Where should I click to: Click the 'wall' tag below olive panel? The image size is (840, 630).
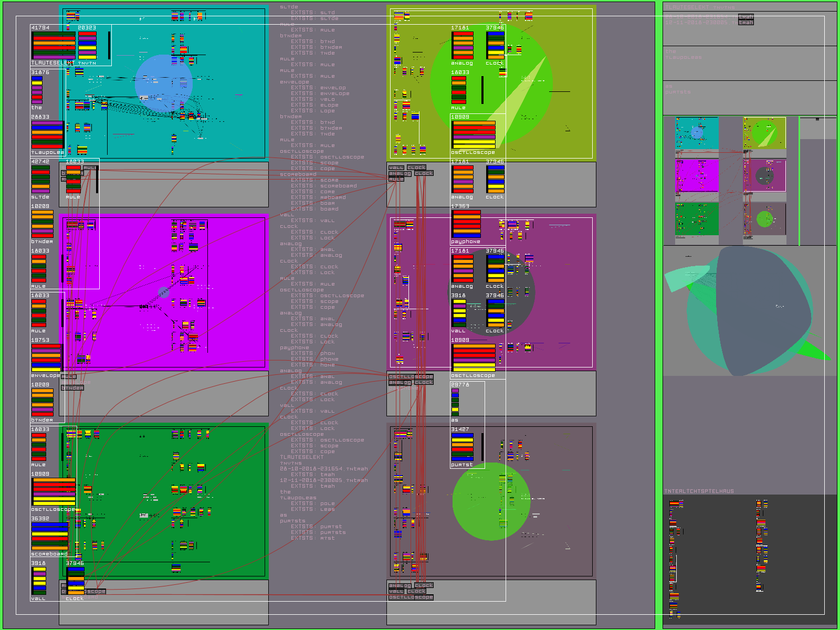[x=396, y=167]
